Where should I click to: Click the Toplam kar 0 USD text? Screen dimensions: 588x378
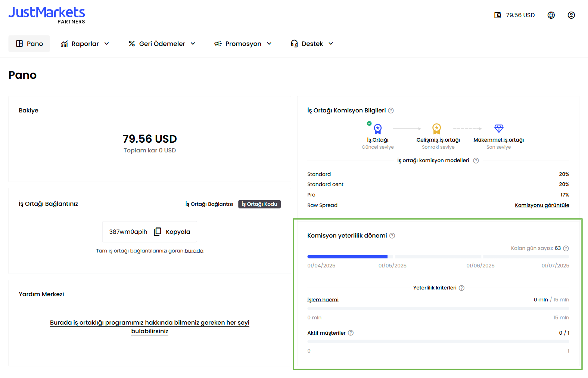coord(150,150)
